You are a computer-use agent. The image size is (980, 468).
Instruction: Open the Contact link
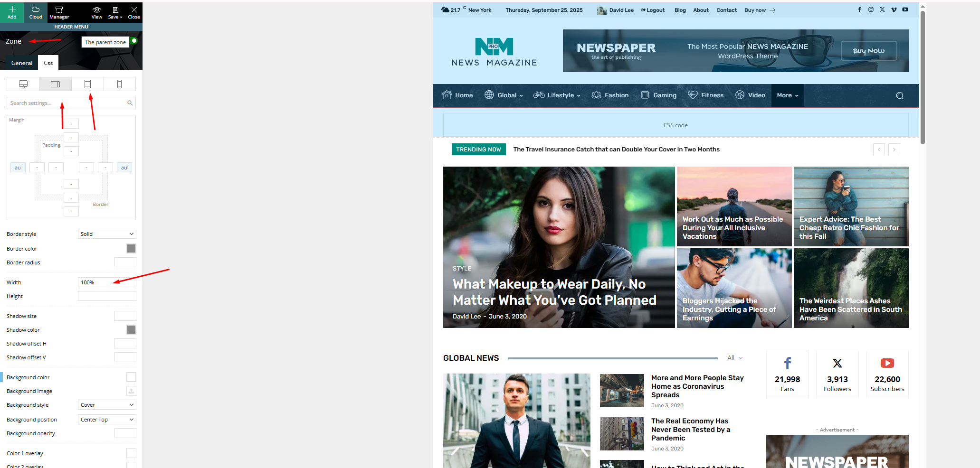(x=726, y=10)
